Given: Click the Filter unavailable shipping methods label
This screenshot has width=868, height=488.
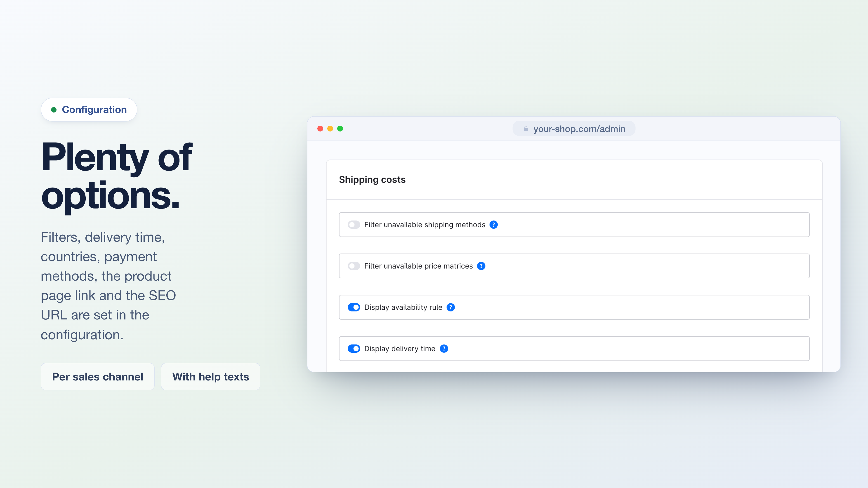Looking at the screenshot, I should tap(425, 225).
